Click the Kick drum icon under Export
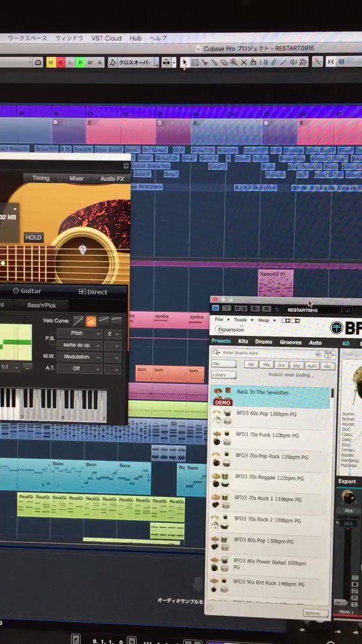362x644 pixels. (349, 497)
